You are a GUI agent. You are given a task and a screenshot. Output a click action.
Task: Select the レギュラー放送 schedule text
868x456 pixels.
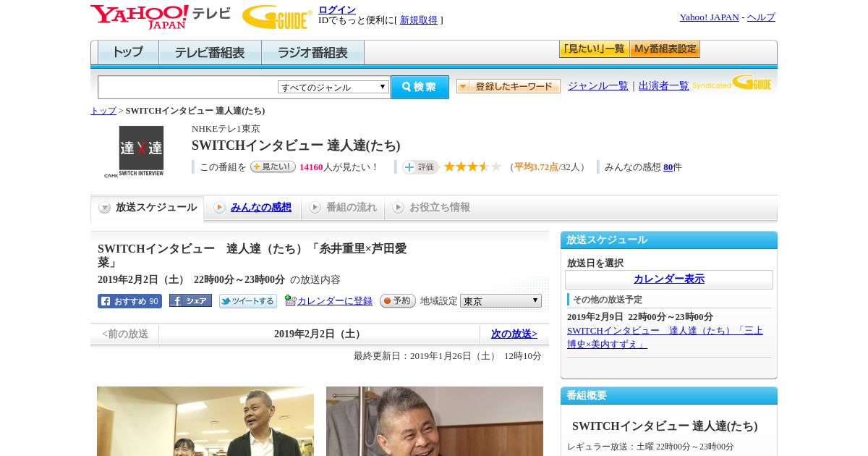coord(650,447)
